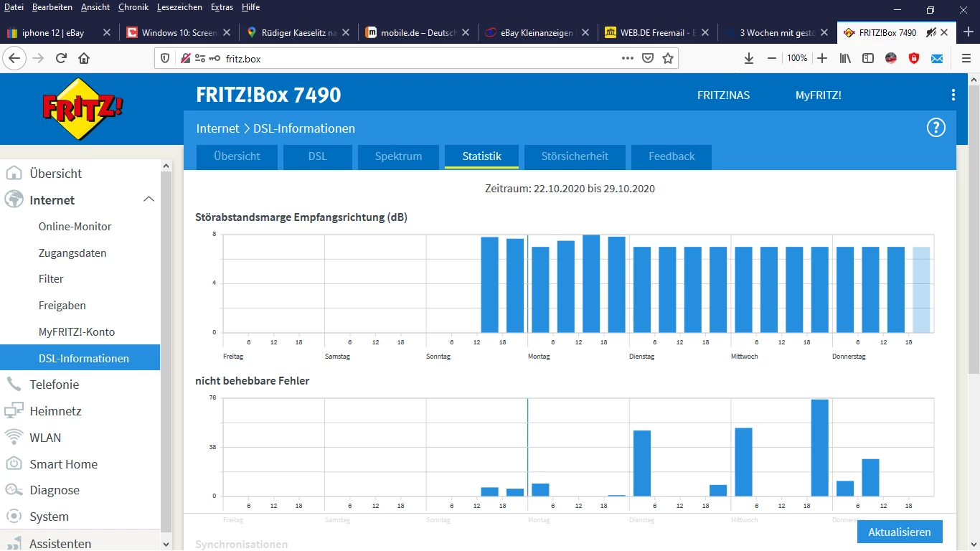Screen dimensions: 980x551
Task: Bookmark this page with the star icon
Action: [x=668, y=59]
